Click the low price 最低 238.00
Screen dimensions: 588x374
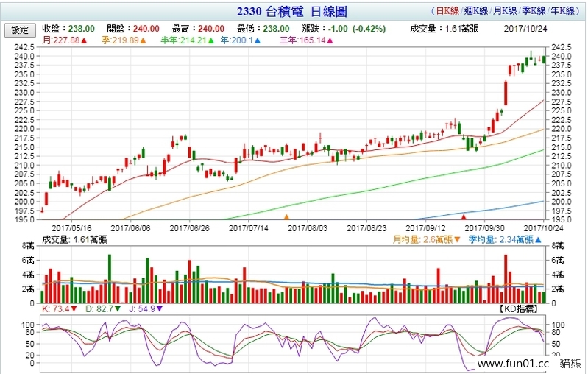(263, 29)
